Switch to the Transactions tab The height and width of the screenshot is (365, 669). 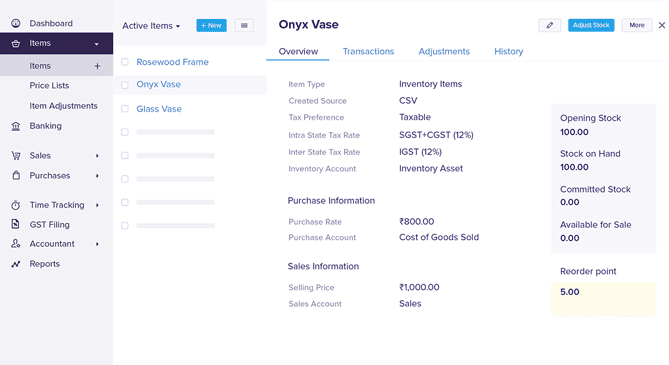(368, 51)
